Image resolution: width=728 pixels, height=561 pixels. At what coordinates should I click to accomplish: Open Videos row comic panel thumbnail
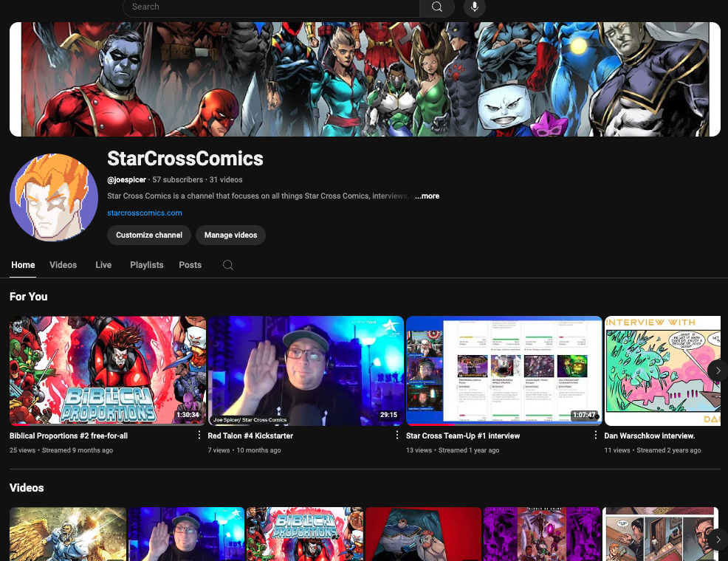[661, 534]
